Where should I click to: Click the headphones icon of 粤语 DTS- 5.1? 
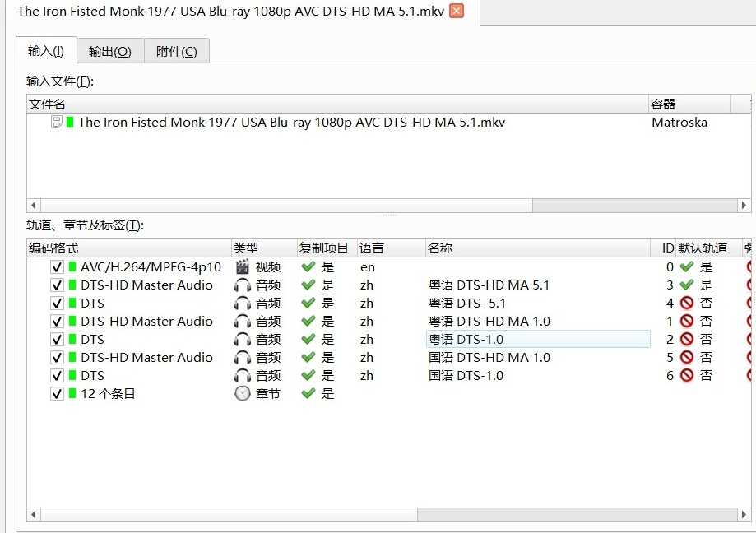point(243,304)
